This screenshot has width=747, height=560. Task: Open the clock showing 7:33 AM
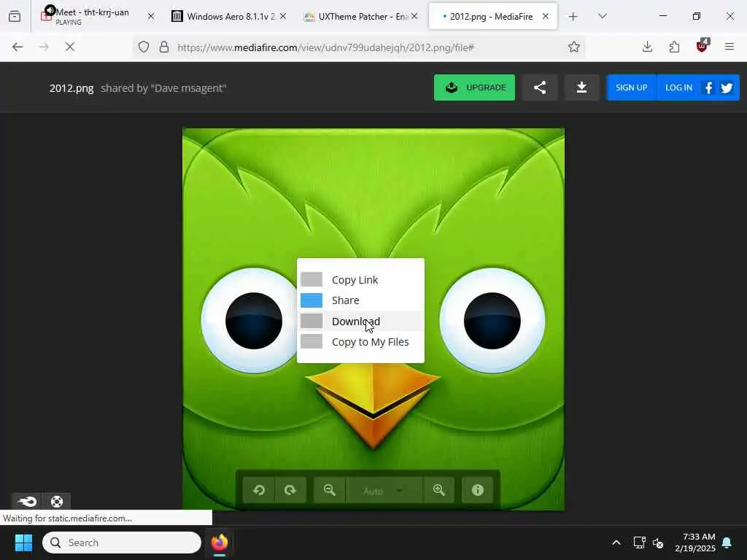pyautogui.click(x=694, y=542)
